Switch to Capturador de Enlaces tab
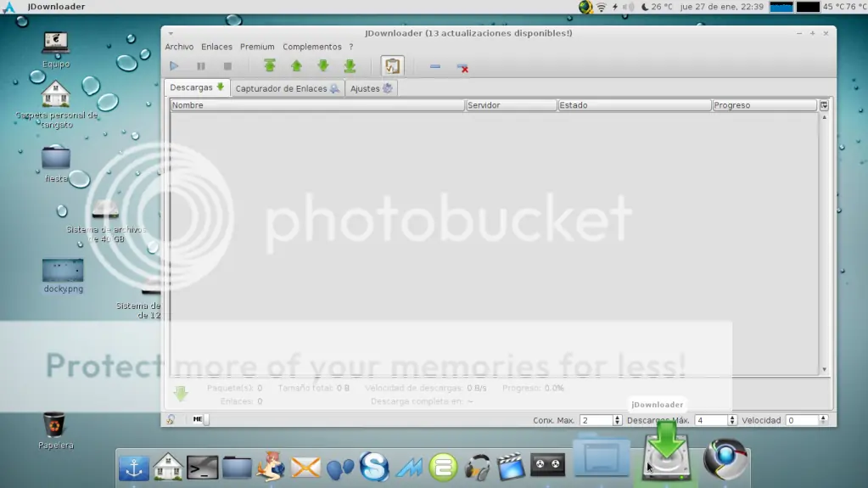Image resolution: width=868 pixels, height=488 pixels. (288, 88)
